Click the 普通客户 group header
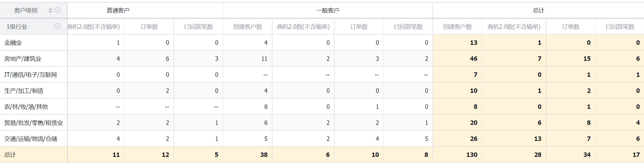644x164 pixels. point(118,11)
